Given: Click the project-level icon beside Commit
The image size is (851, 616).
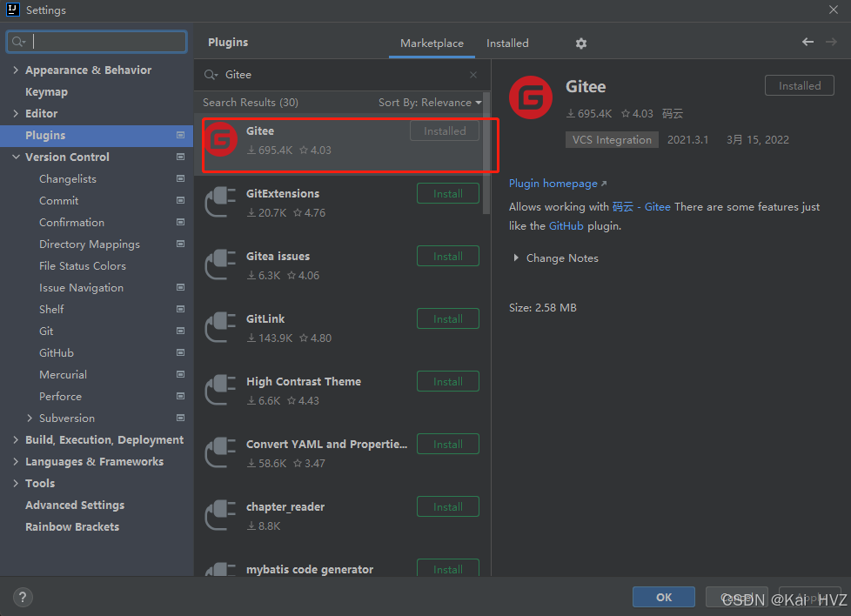Looking at the screenshot, I should (x=181, y=200).
